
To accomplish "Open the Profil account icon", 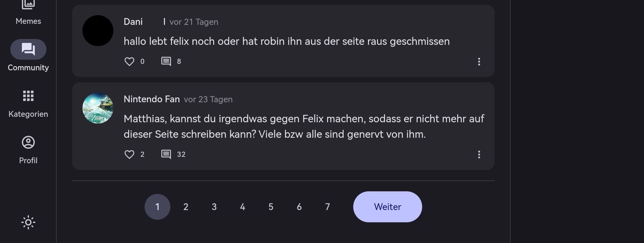I will click(x=28, y=143).
